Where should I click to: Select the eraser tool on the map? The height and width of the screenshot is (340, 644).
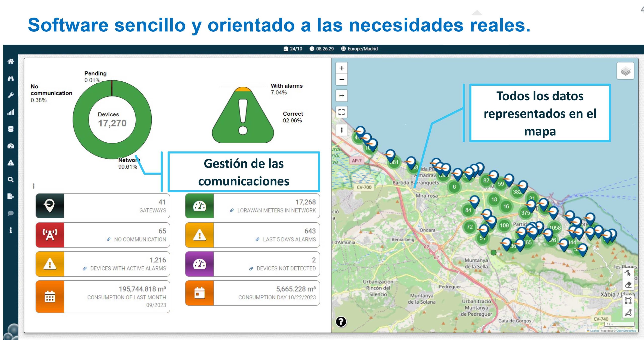coord(628,285)
